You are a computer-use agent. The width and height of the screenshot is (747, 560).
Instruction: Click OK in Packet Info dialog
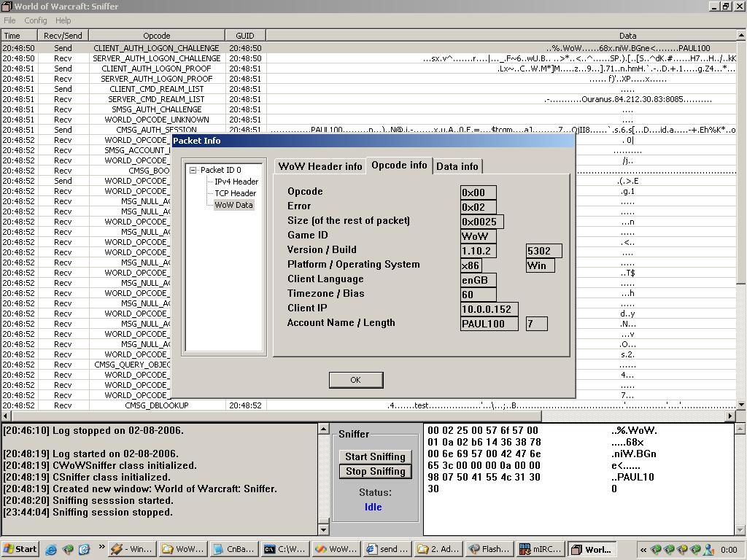pyautogui.click(x=355, y=380)
